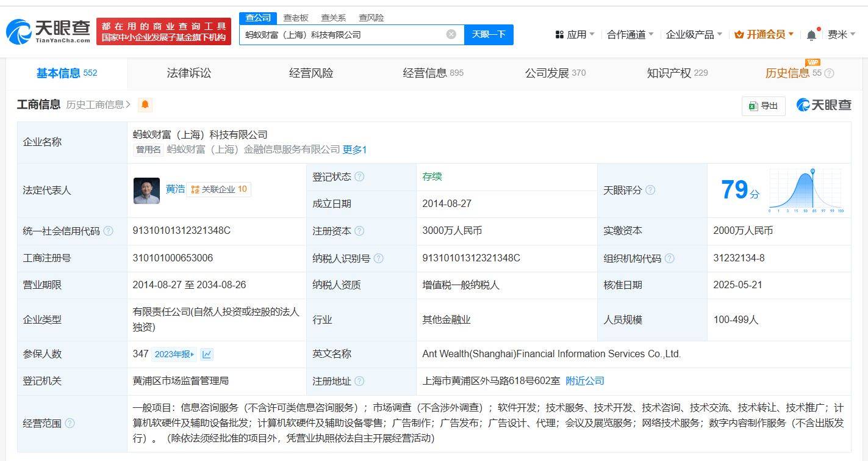Open the notification bell in the header
Image resolution: width=868 pixels, height=461 pixels.
(x=811, y=35)
